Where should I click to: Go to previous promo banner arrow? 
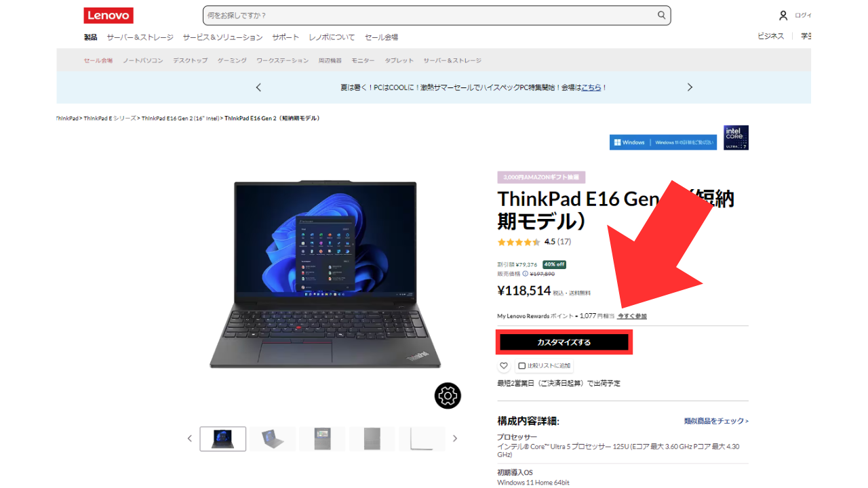point(258,87)
